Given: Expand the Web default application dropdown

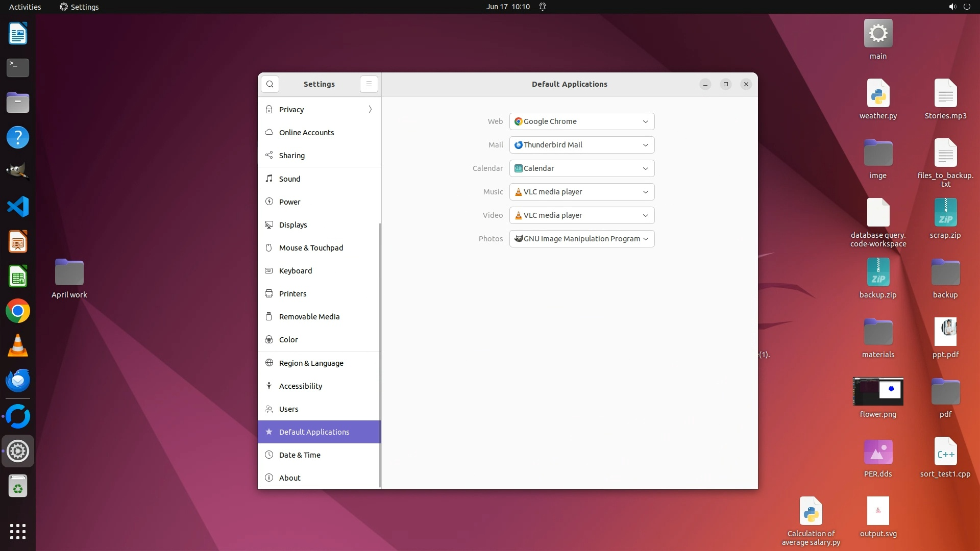Looking at the screenshot, I should [581, 121].
